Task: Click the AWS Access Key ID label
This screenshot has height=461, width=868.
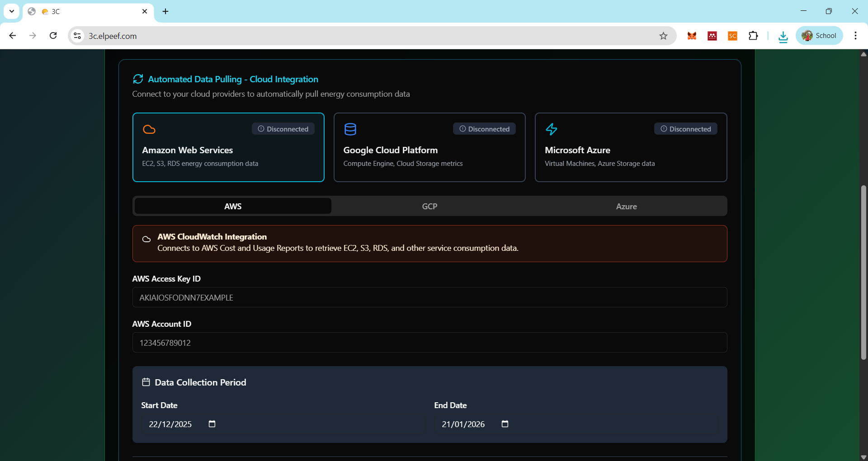Action: tap(166, 279)
